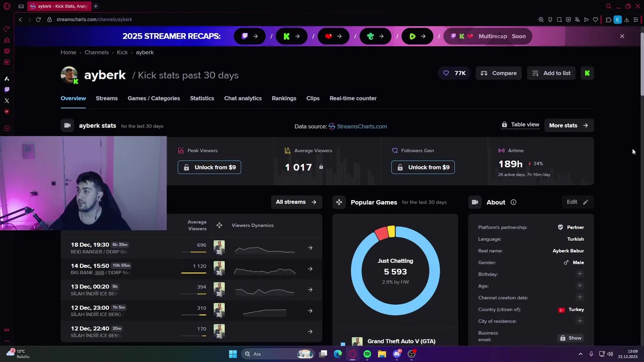Viewport: 644px width, 362px height.
Task: Unlock Peak Viewers from $9
Action: pos(209,167)
